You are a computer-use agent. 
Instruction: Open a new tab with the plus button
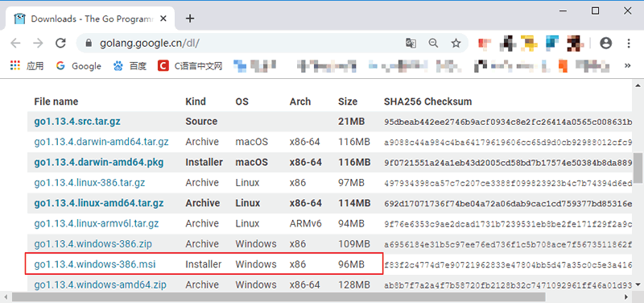click(x=190, y=19)
